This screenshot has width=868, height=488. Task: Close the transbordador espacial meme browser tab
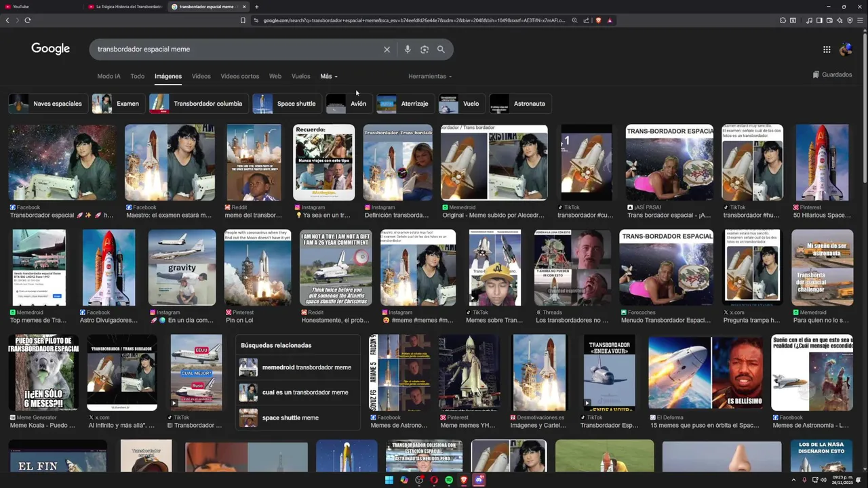point(244,7)
